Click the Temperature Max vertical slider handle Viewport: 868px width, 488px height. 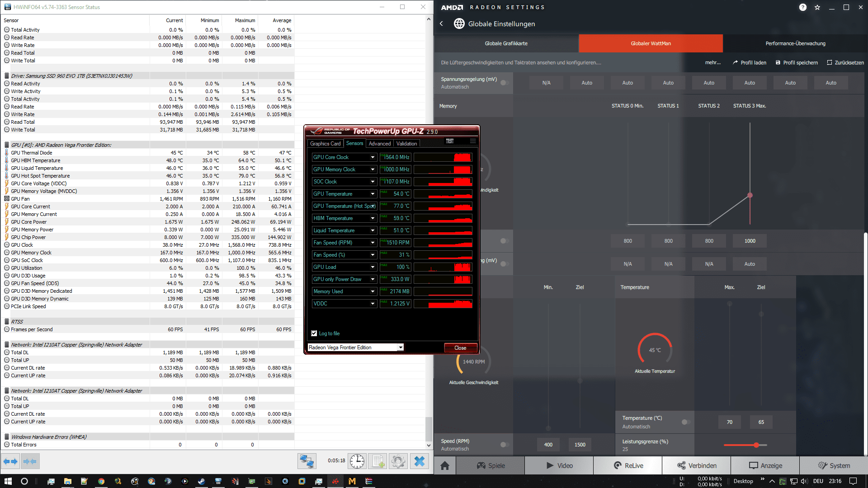tap(730, 304)
